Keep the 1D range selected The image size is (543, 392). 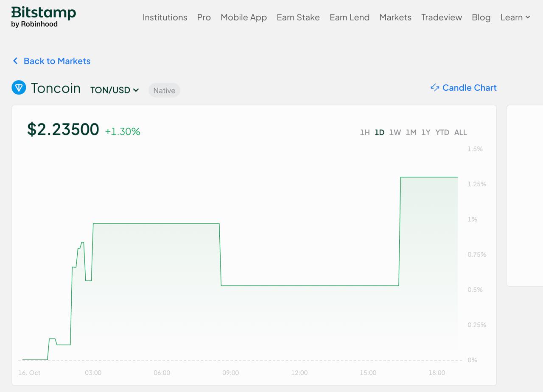click(x=379, y=132)
